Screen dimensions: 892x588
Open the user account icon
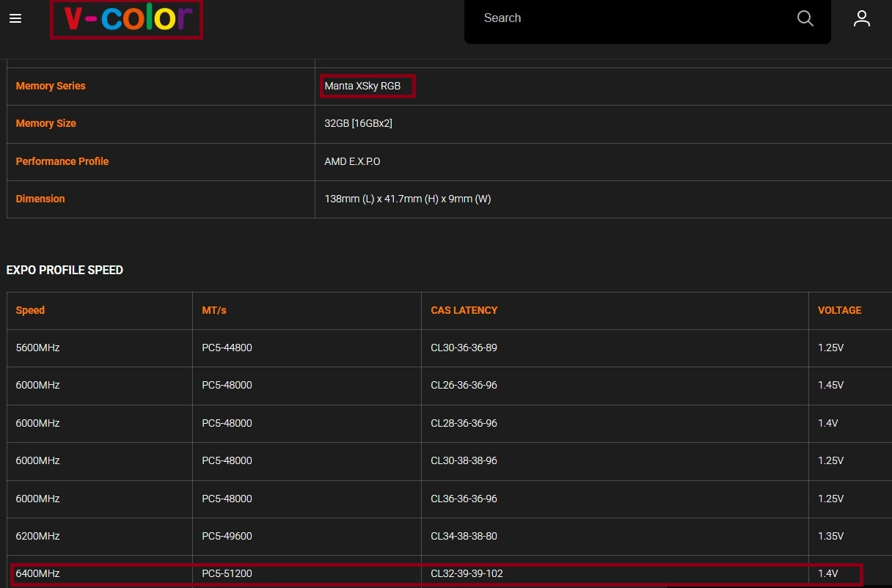(861, 18)
